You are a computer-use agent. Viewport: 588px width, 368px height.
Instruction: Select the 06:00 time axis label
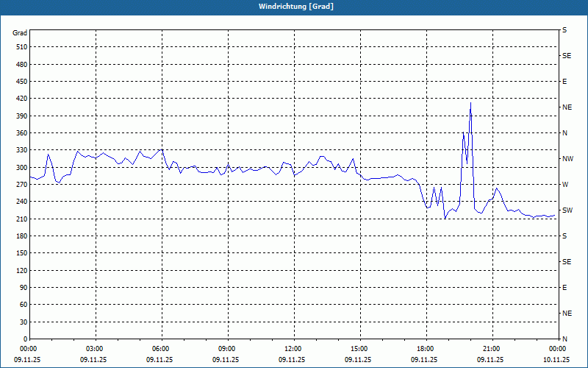coord(162,349)
